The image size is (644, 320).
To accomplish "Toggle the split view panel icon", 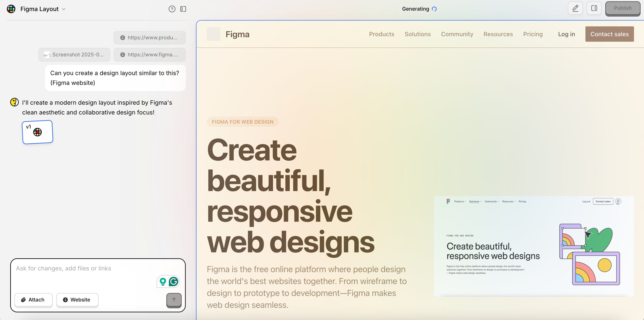I will [594, 8].
